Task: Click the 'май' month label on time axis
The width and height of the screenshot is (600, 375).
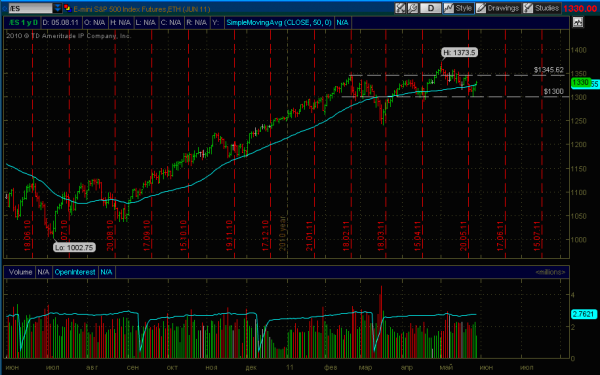Action: point(446,368)
